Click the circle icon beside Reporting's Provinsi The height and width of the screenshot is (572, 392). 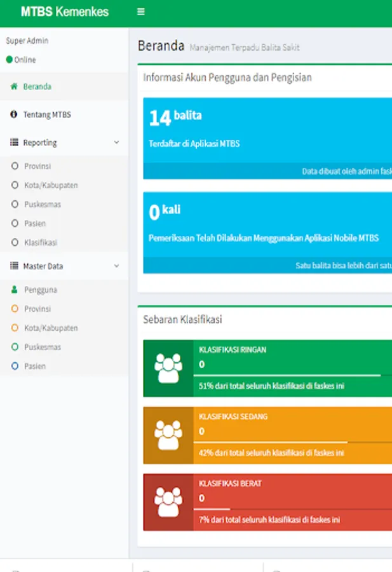pyautogui.click(x=15, y=166)
